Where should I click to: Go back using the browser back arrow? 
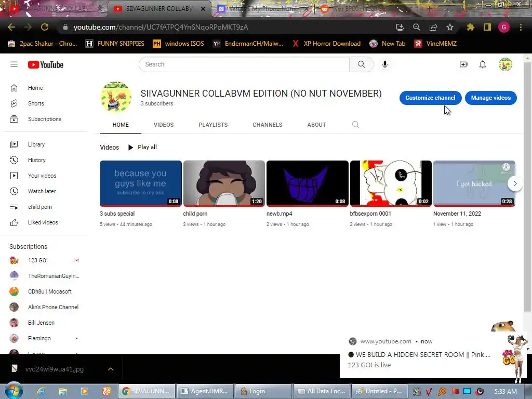(11, 27)
